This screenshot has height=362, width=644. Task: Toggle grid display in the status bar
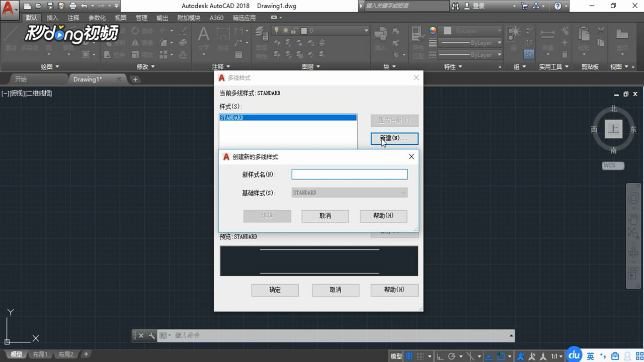410,356
